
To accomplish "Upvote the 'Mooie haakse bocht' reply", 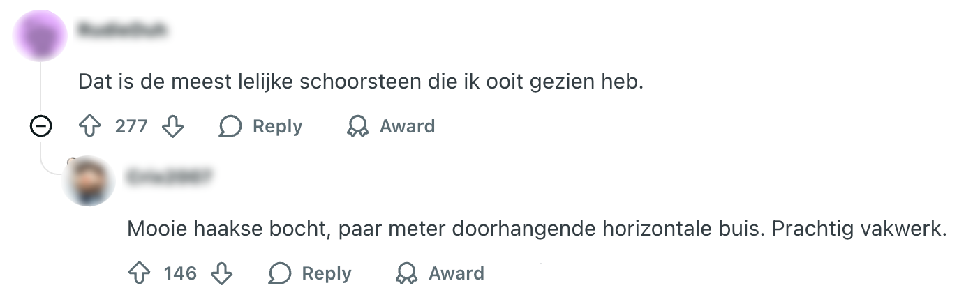I will pos(139,273).
